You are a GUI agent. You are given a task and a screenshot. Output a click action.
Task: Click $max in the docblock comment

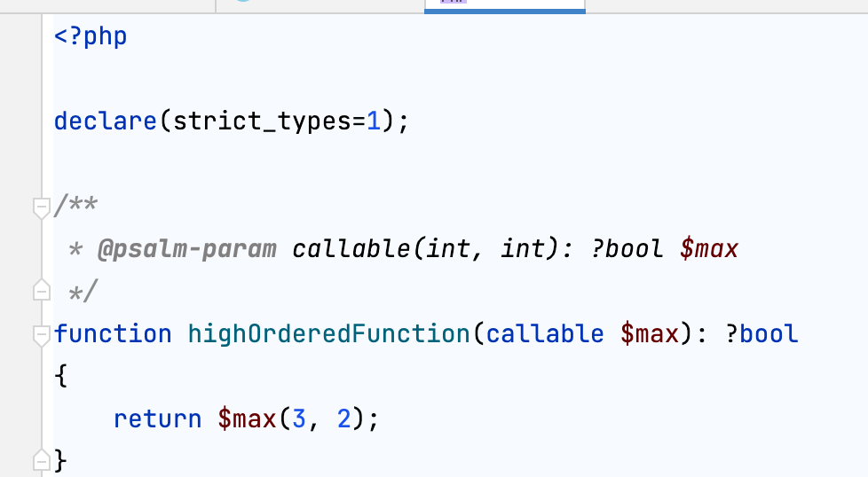708,249
